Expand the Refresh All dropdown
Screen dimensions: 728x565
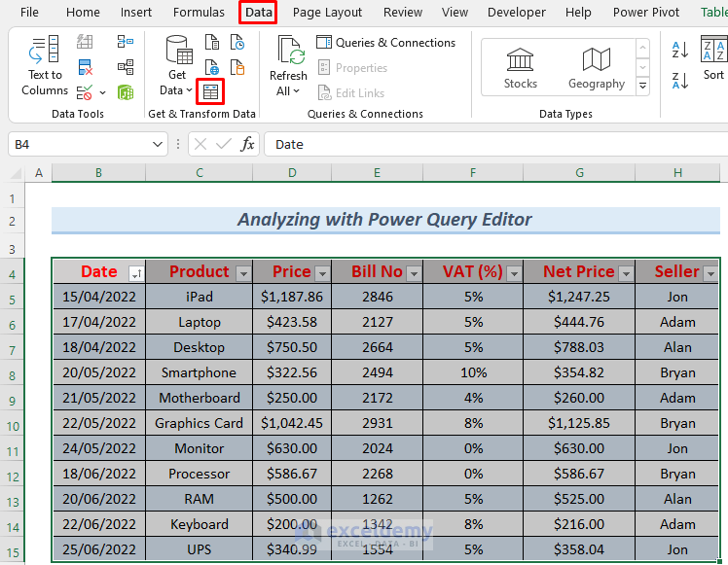tap(287, 91)
